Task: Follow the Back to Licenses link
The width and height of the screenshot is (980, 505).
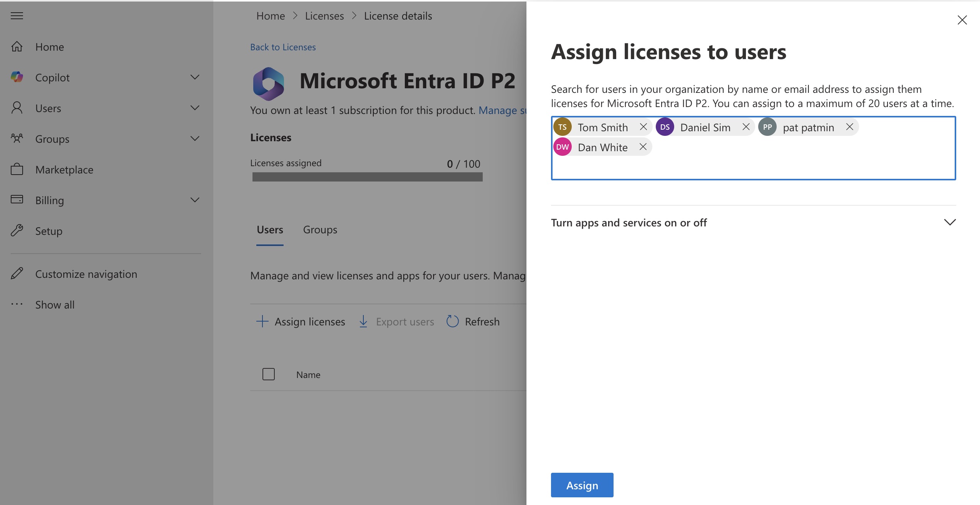Action: coord(283,47)
